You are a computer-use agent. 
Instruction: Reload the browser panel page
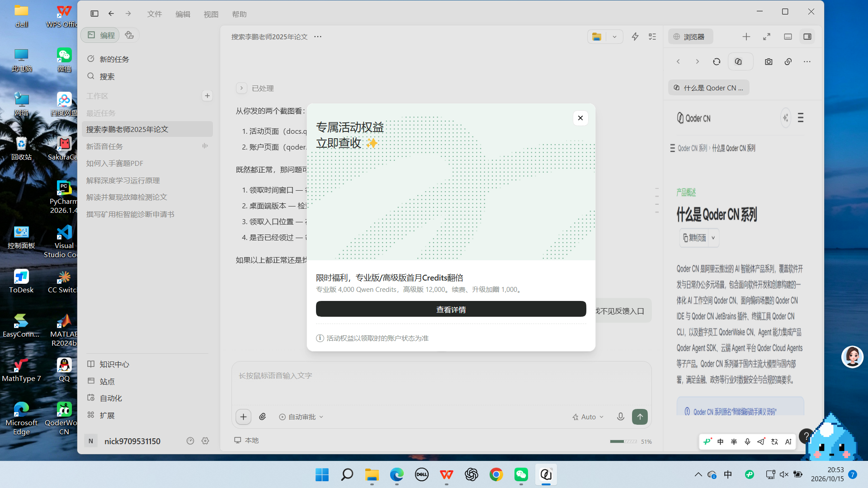tap(717, 61)
